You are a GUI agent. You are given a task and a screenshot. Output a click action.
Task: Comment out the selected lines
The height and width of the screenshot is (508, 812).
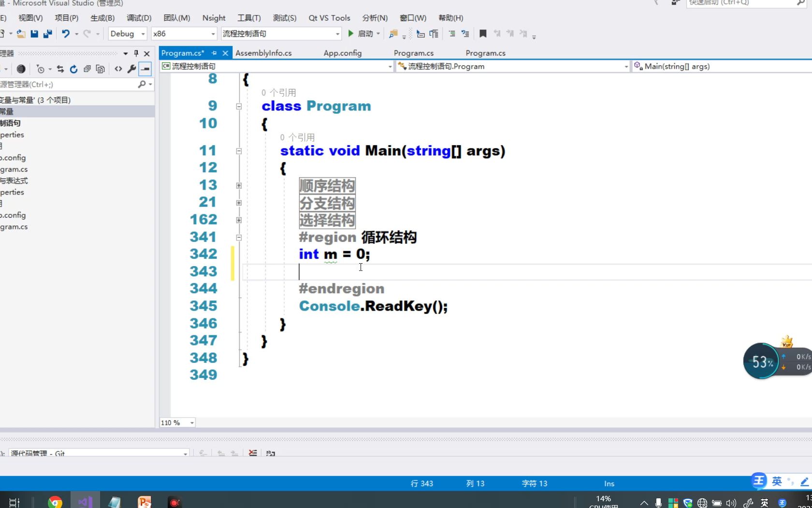(452, 34)
